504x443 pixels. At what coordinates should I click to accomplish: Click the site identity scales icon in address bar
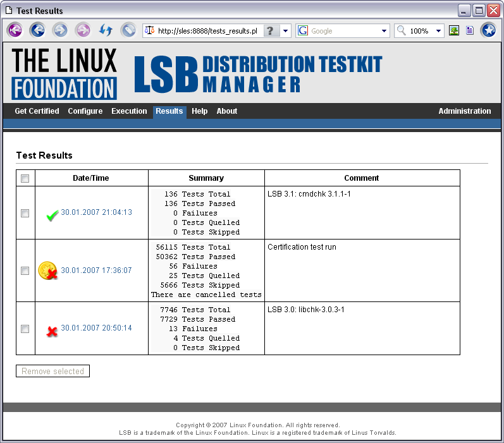(x=149, y=30)
